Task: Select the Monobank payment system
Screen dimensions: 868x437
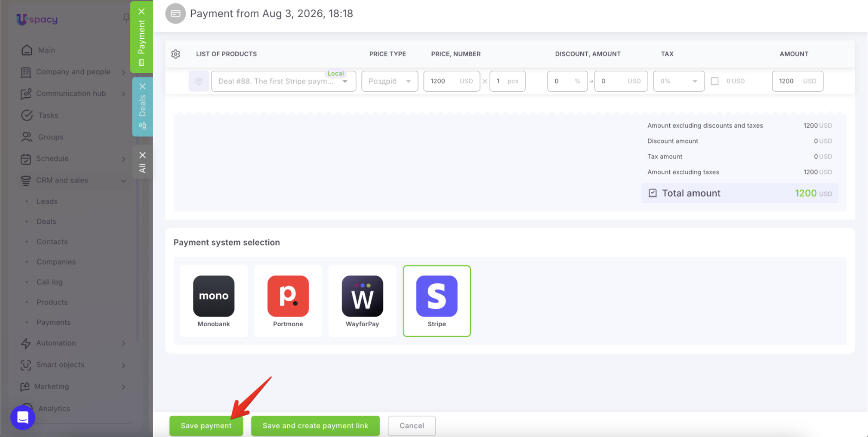Action: click(x=214, y=301)
